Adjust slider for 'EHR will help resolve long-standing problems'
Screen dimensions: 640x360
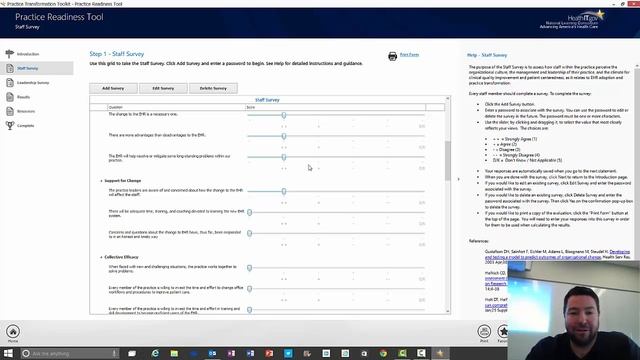pos(284,157)
